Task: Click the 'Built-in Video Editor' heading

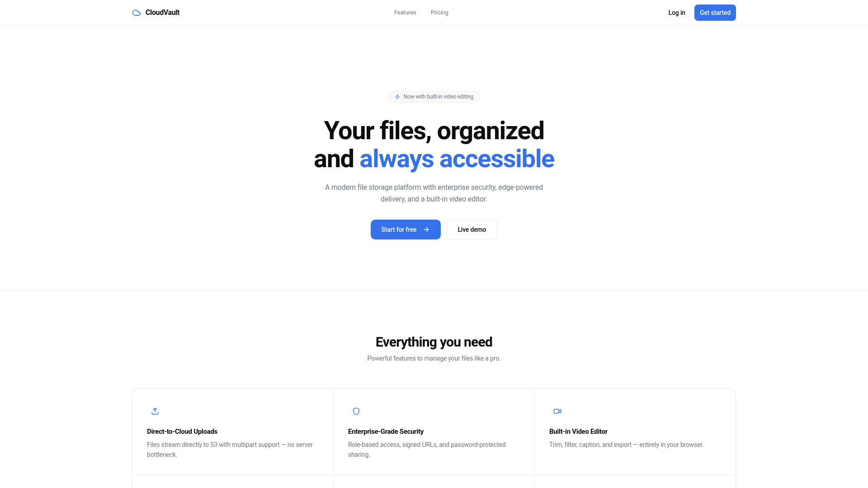Action: tap(578, 432)
